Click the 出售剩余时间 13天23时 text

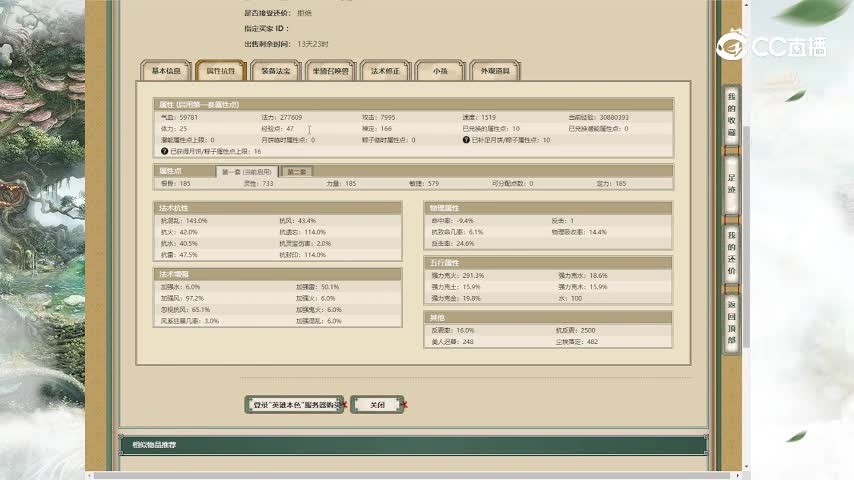[x=286, y=44]
